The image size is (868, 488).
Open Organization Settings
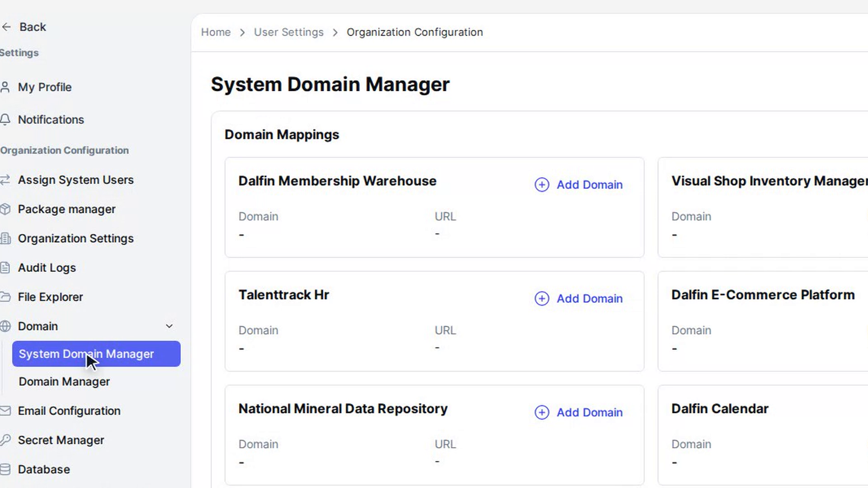(76, 239)
